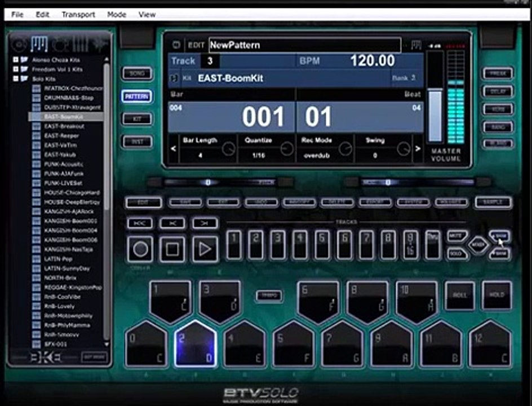Image resolution: width=532 pixels, height=406 pixels.
Task: Tap pad 12 labeled C
Action: pos(490,345)
